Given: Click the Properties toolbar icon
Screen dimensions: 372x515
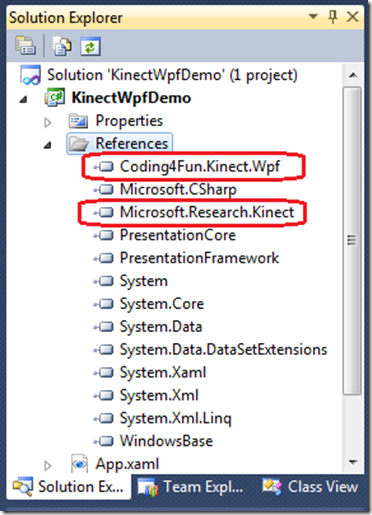Looking at the screenshot, I should pyautogui.click(x=25, y=46).
